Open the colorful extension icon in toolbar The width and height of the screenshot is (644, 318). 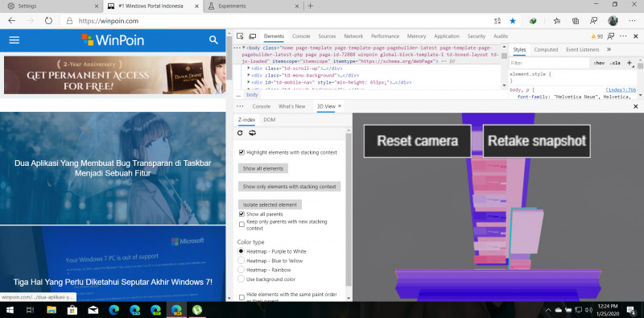point(533,21)
